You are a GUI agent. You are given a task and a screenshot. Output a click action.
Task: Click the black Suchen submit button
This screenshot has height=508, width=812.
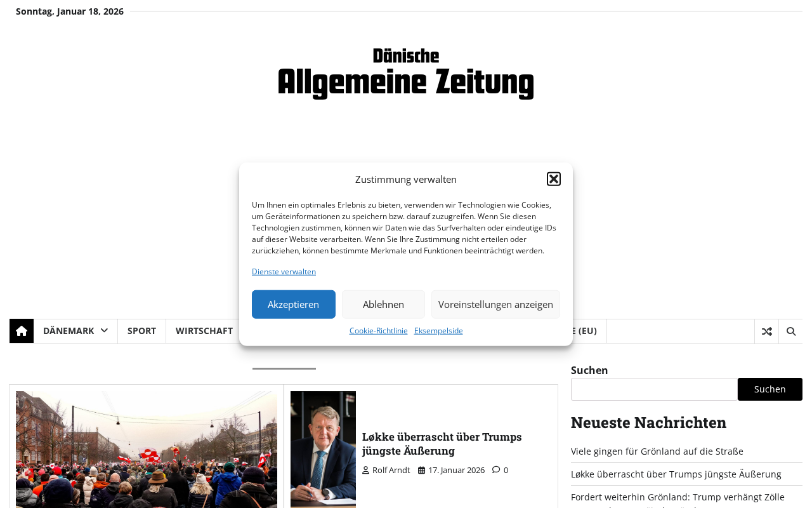(x=770, y=389)
